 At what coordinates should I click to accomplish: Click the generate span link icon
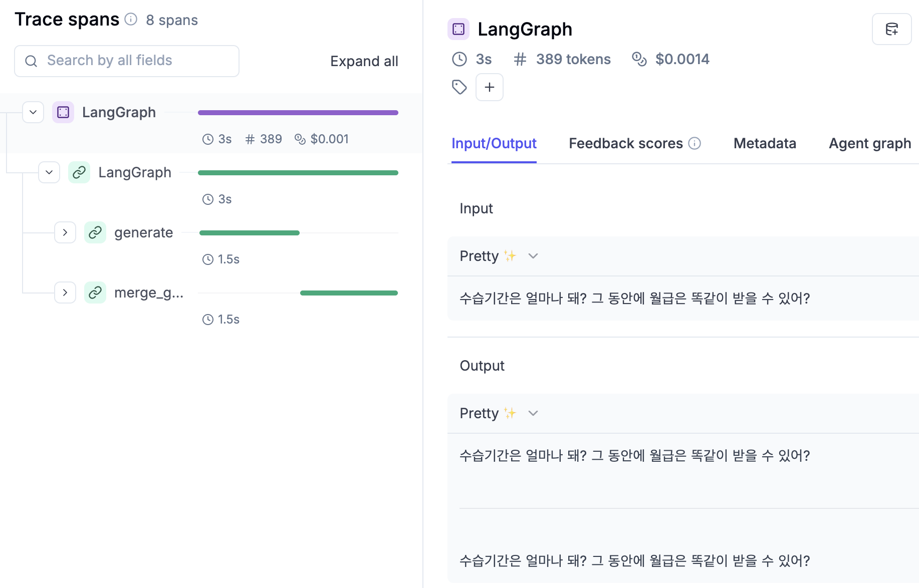click(x=95, y=232)
